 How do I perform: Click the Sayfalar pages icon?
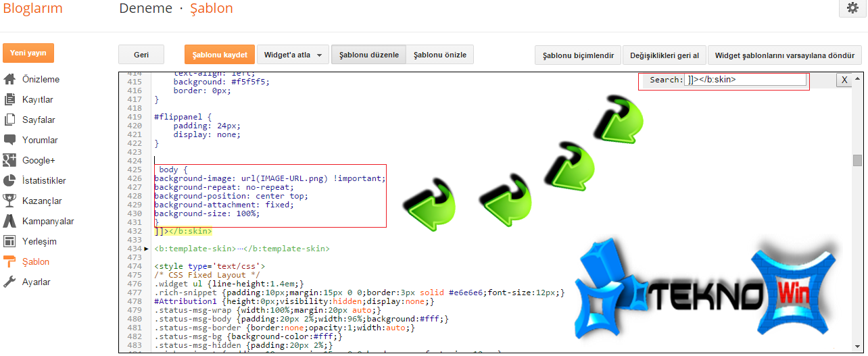point(9,120)
